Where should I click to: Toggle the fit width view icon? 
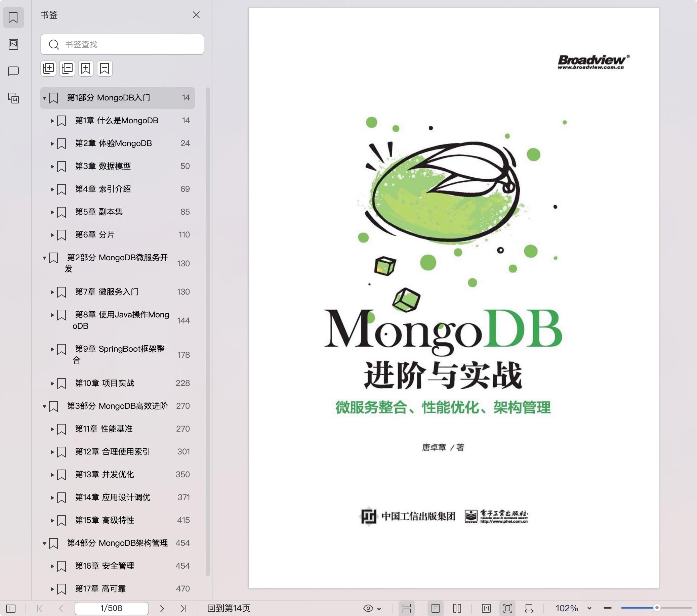[x=406, y=608]
